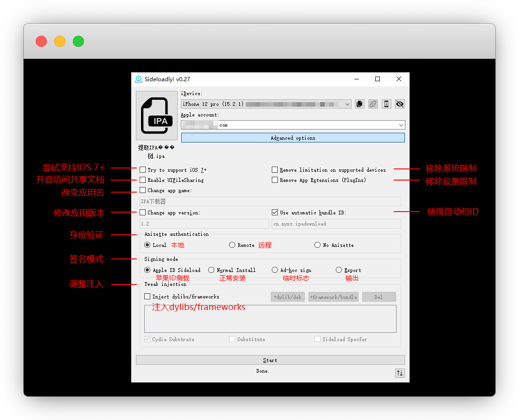Click the IPA file icon to choose an app

(x=157, y=116)
